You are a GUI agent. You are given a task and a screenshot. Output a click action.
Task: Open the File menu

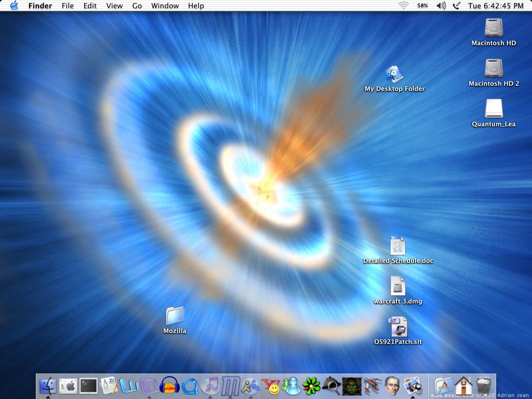pyautogui.click(x=68, y=6)
